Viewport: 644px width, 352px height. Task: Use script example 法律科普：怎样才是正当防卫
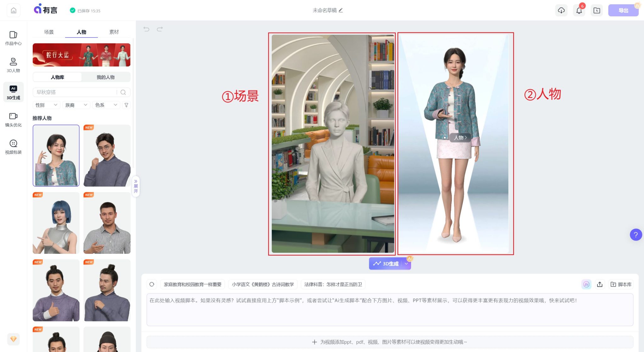[333, 284]
